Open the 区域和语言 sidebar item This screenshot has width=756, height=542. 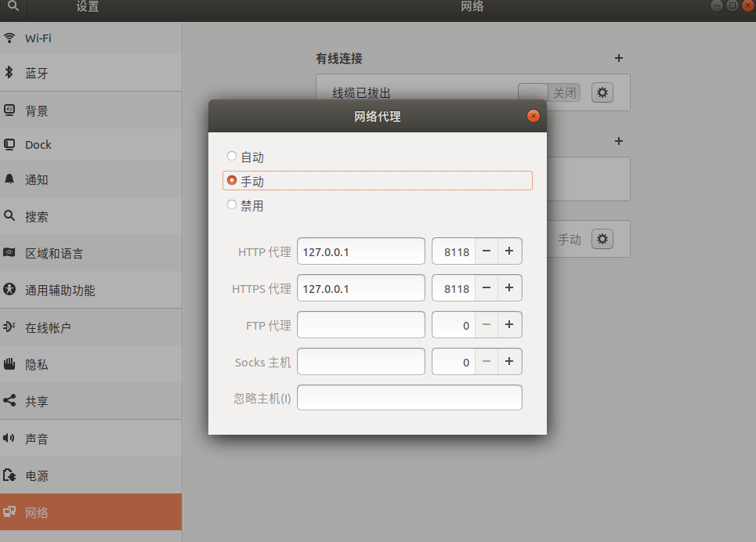click(91, 253)
